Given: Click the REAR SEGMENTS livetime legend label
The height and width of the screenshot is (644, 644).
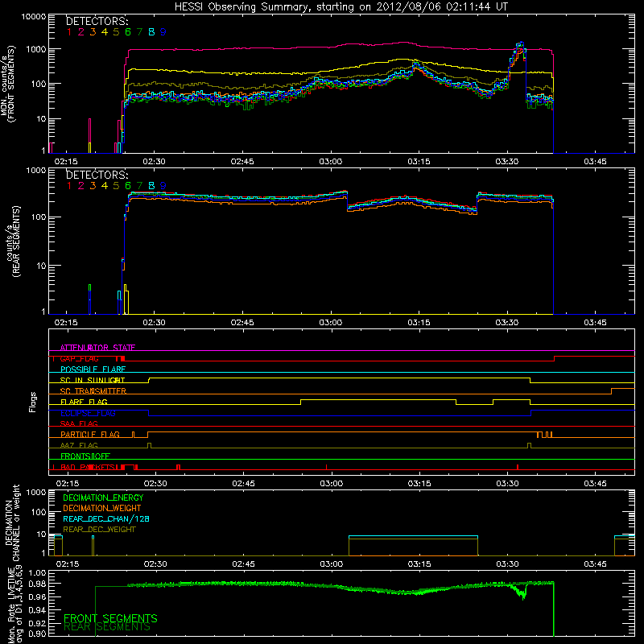Looking at the screenshot, I should pos(107,627).
